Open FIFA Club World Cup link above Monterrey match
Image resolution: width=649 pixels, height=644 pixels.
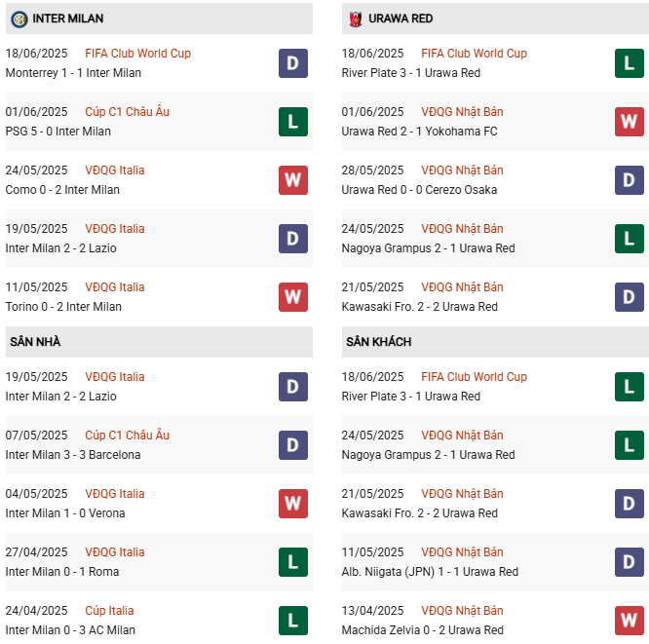pos(137,54)
